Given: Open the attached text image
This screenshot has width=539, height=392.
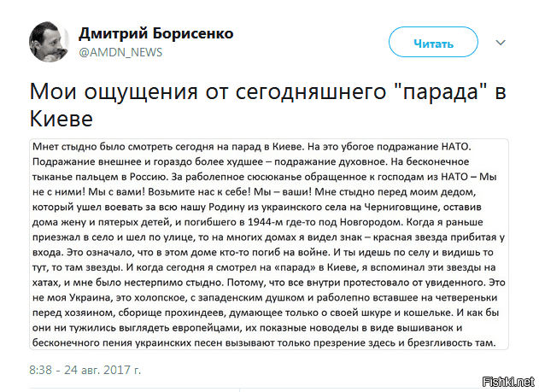Looking at the screenshot, I should click(269, 244).
